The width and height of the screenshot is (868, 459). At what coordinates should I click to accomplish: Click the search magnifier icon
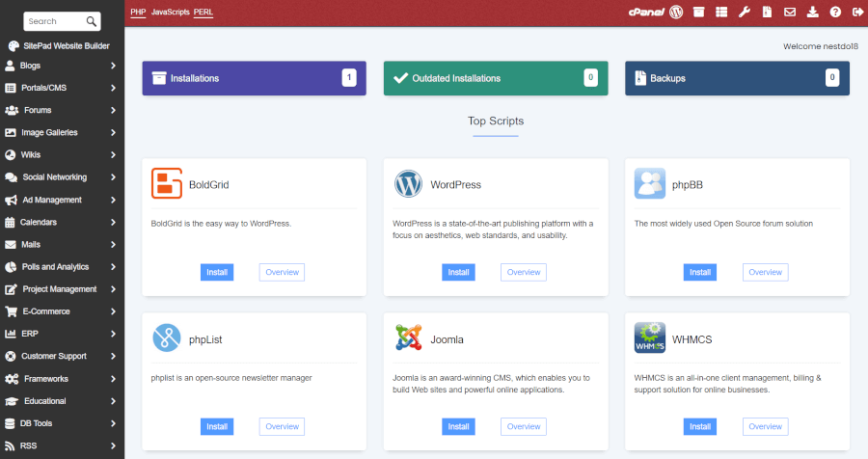tap(92, 21)
